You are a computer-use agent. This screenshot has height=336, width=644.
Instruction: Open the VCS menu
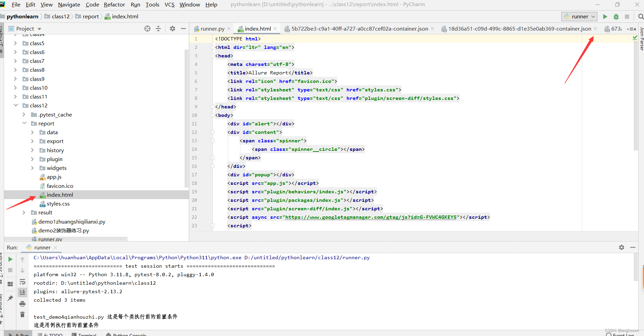(x=169, y=4)
